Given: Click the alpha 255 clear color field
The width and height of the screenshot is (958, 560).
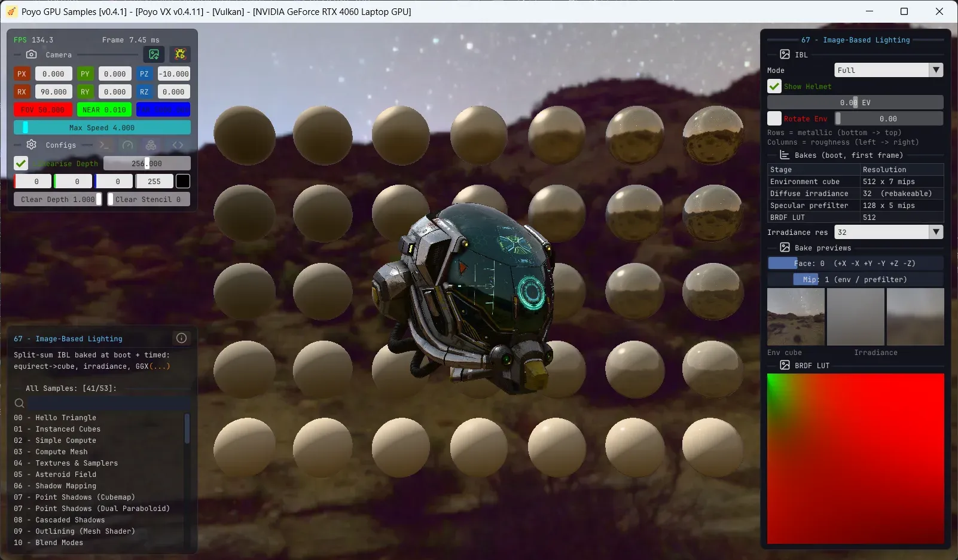Looking at the screenshot, I should tap(154, 181).
